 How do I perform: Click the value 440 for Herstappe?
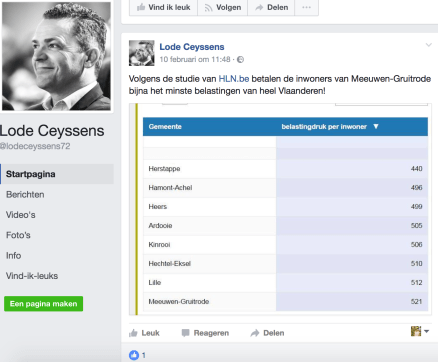pyautogui.click(x=416, y=169)
